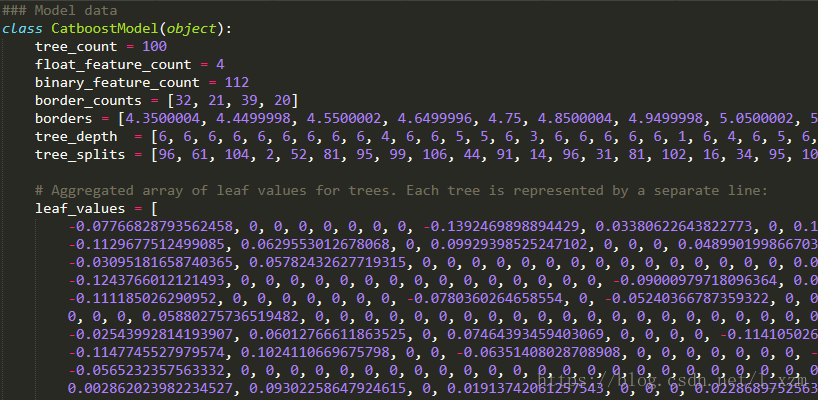This screenshot has height=400, width=818.
Task: Place cursor on tree_count variable
Action: coord(76,46)
